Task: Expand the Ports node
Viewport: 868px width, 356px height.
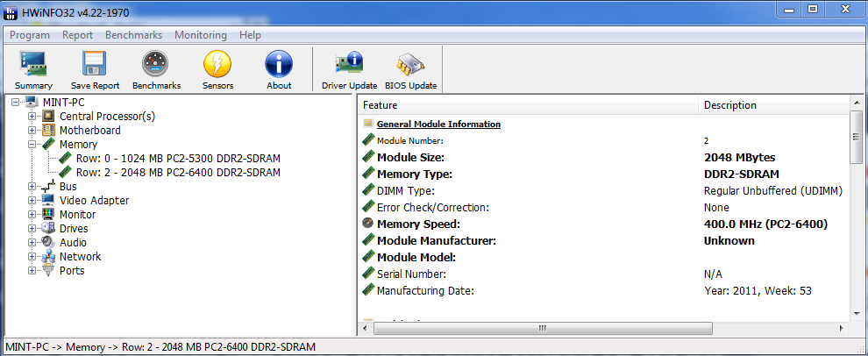Action: point(32,271)
